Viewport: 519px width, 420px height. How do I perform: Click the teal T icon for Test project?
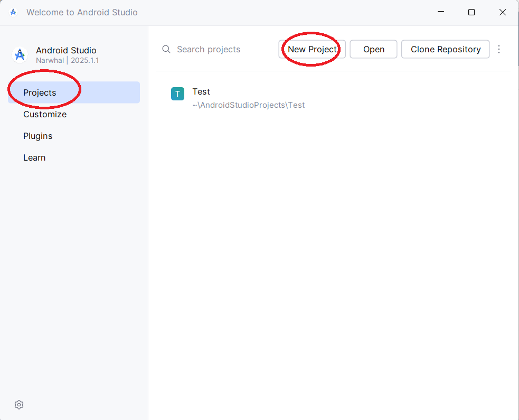(177, 94)
